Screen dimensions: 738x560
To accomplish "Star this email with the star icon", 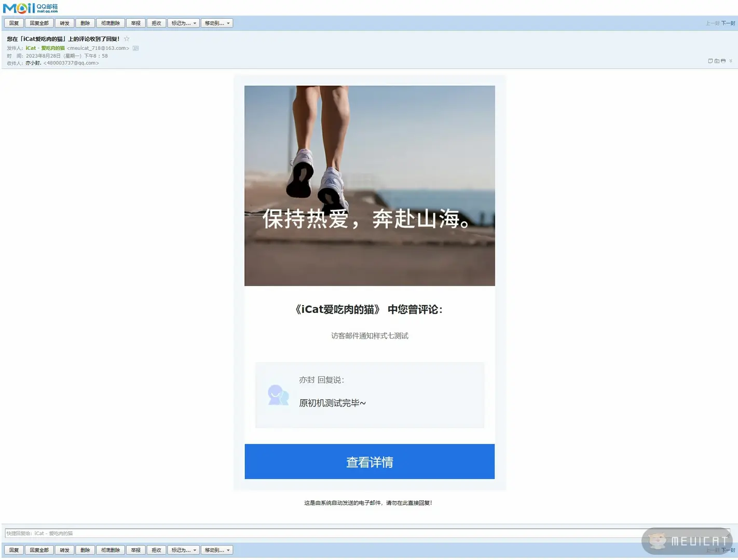I will click(x=126, y=39).
